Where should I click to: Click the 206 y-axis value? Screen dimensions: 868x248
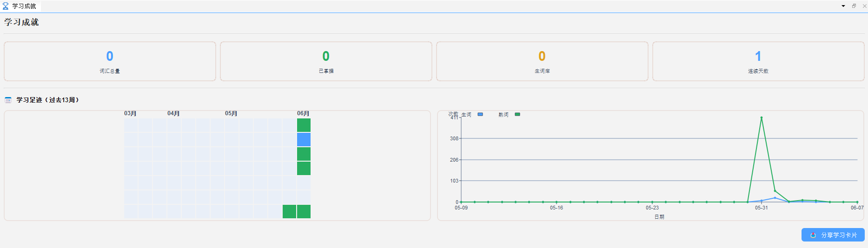(454, 160)
